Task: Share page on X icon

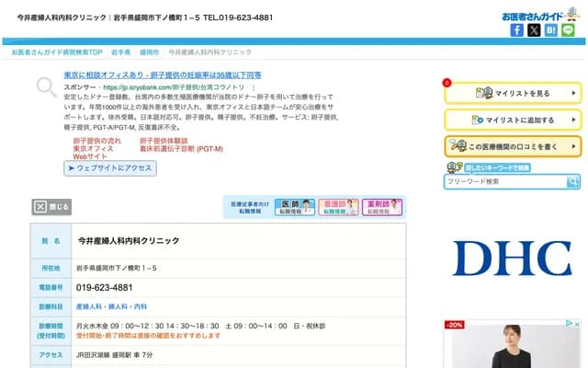Action: pos(534,30)
